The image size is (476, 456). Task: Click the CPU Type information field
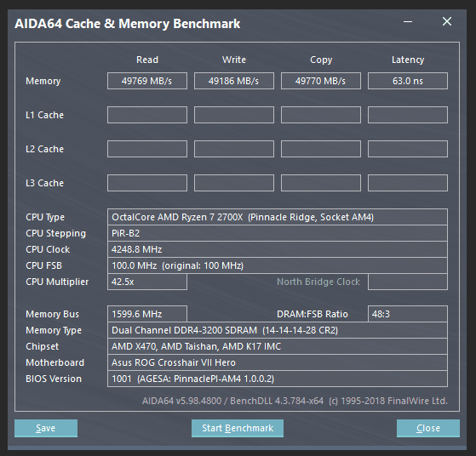pyautogui.click(x=278, y=217)
